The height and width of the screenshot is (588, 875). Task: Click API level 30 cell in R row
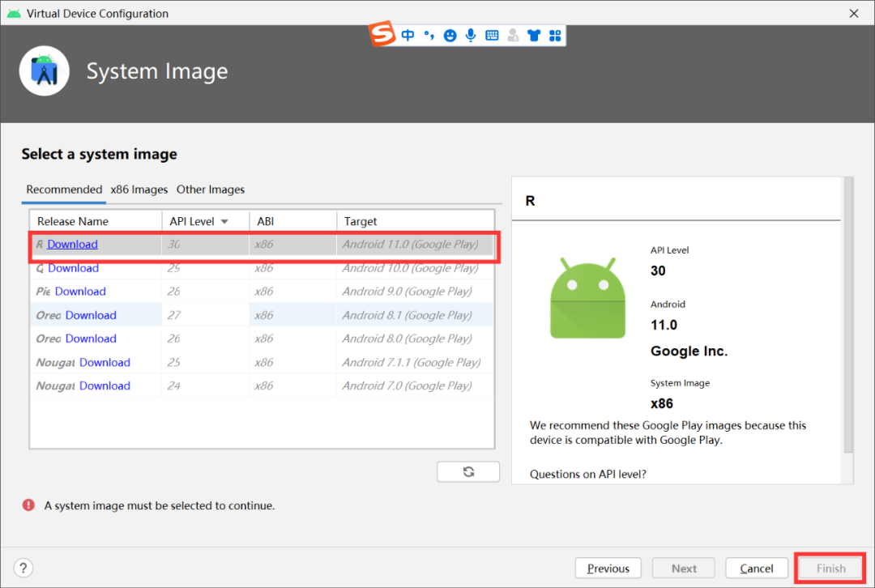[205, 245]
